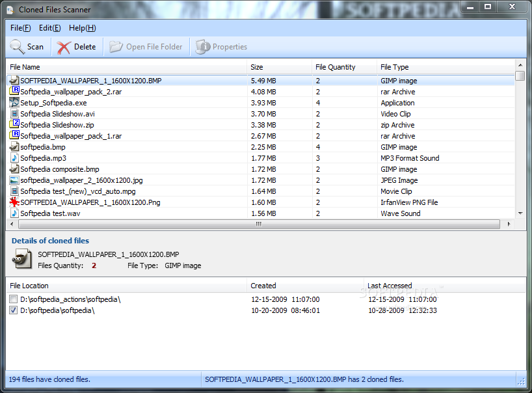Click the Softpedia test.wav sound icon
The image size is (532, 393).
(14, 213)
